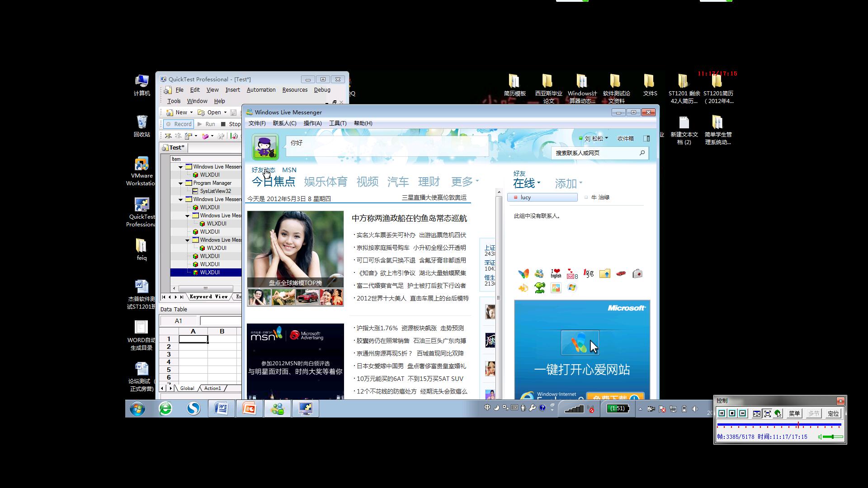Fast forward in the 控制 panel
This screenshot has height=488, width=868.
coord(742,413)
